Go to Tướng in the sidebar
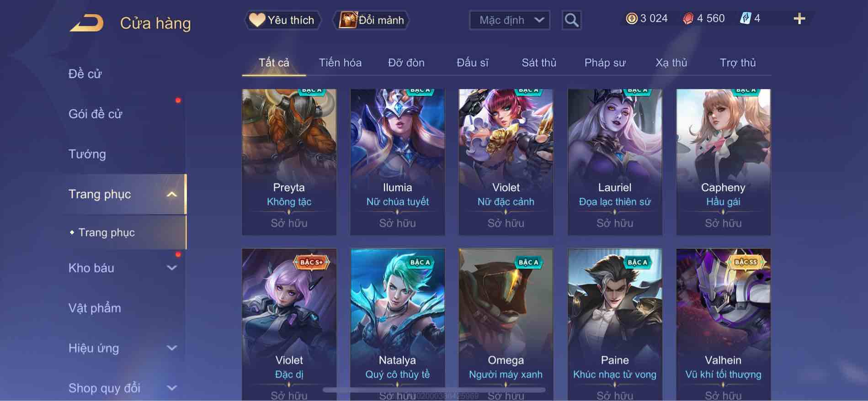This screenshot has width=868, height=401. pos(87,154)
